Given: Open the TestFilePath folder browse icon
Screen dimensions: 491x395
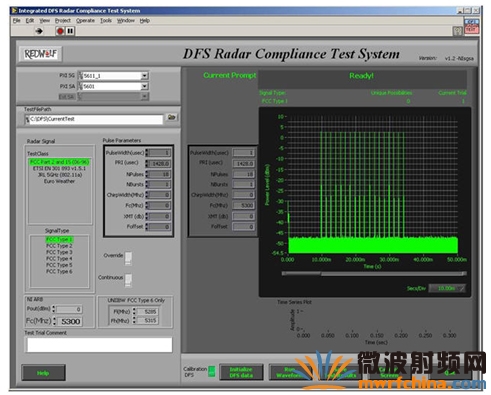Looking at the screenshot, I should click(171, 117).
